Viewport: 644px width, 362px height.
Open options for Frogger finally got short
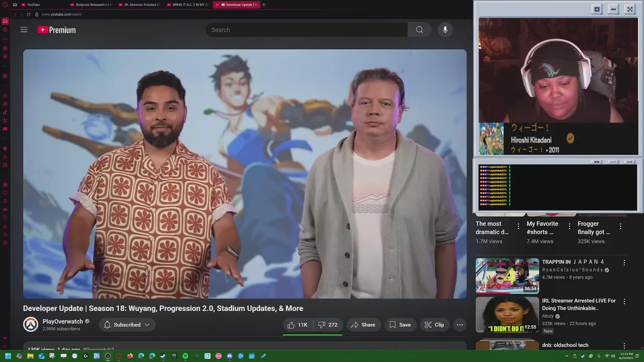pyautogui.click(x=620, y=226)
